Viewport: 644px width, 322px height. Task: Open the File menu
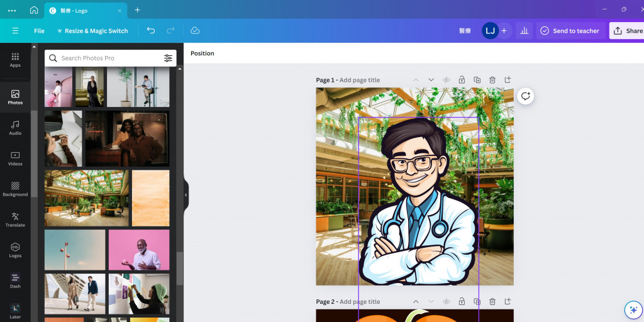[x=39, y=31]
